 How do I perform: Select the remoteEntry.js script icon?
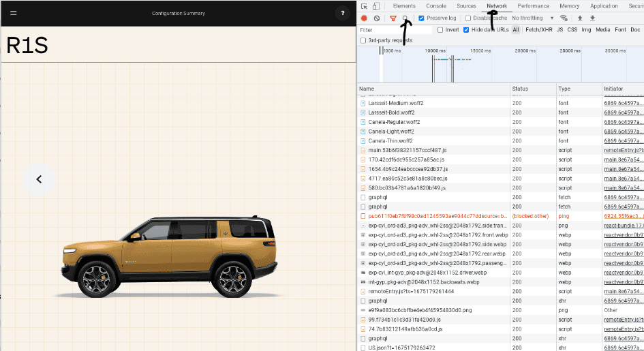363,292
